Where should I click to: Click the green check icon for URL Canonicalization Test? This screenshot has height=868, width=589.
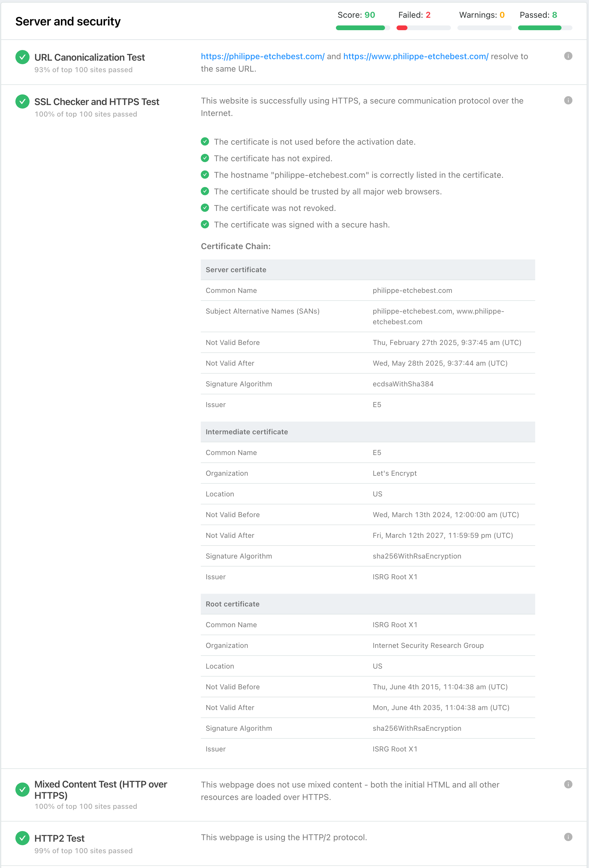point(22,57)
